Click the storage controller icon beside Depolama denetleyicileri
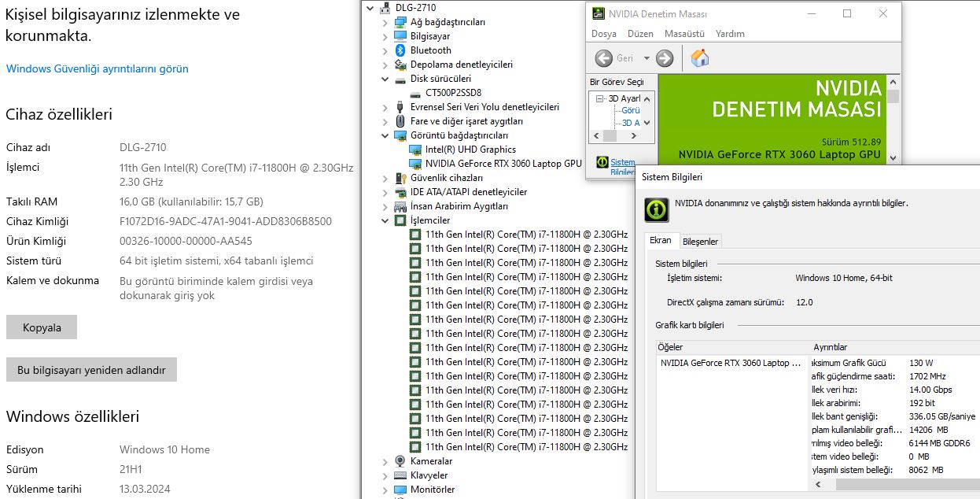980x499 pixels. 400,65
